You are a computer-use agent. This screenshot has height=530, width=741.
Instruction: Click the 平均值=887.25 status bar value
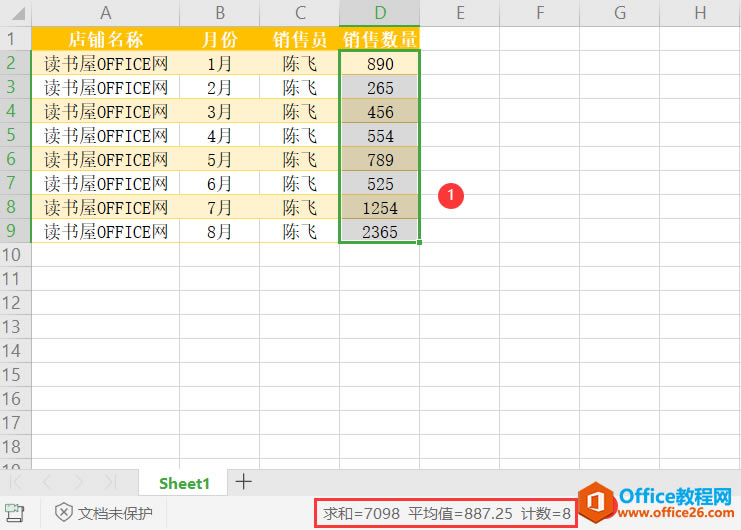(x=460, y=513)
